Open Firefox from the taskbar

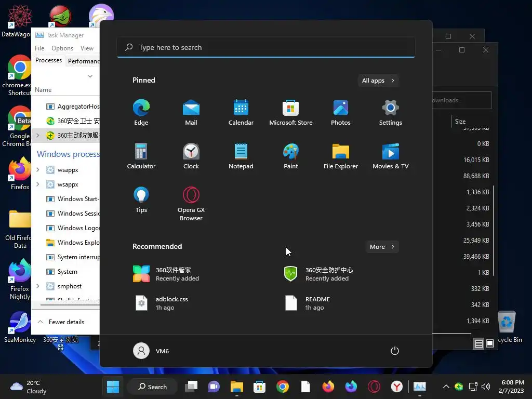click(328, 387)
